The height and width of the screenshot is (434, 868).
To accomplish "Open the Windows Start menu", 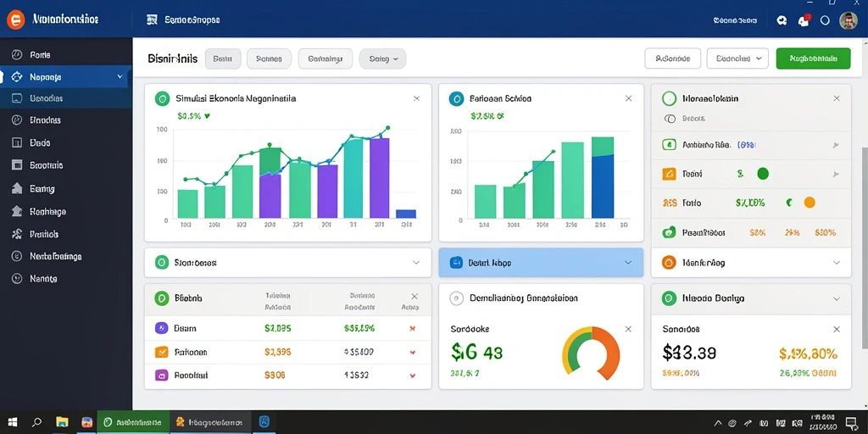I will 12,422.
